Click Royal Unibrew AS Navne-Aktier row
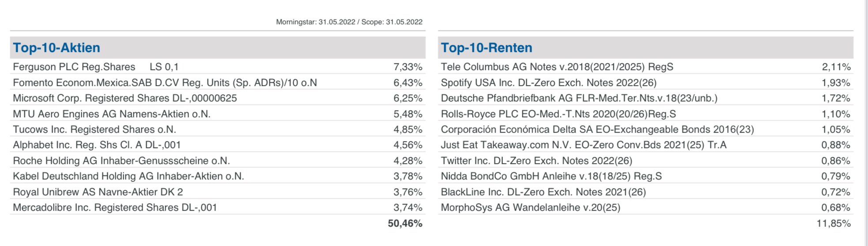Image resolution: width=868 pixels, height=246 pixels. point(98,192)
